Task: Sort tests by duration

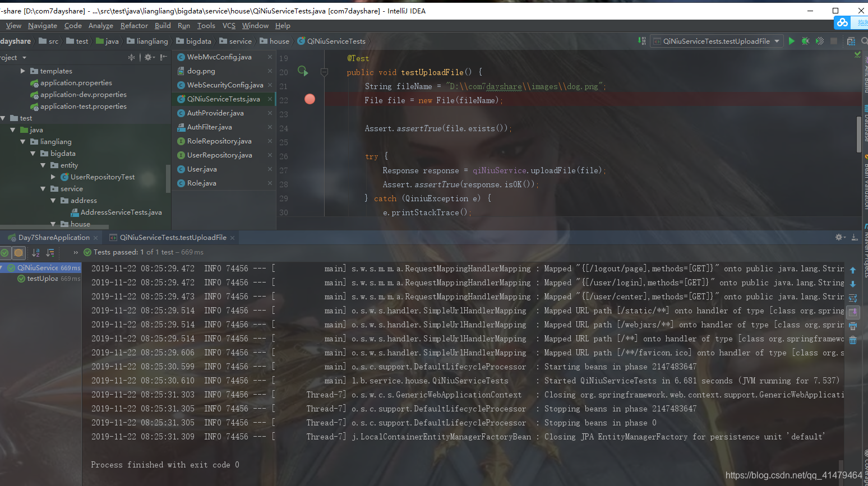Action: click(50, 253)
